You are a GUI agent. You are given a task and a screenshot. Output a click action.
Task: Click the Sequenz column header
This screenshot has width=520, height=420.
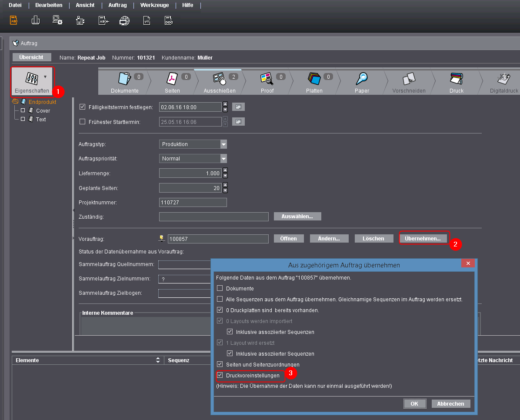(187, 360)
